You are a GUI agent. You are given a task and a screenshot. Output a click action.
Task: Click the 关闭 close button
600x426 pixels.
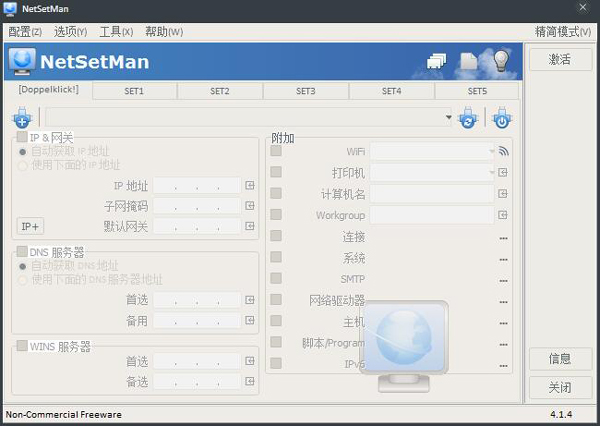pyautogui.click(x=560, y=388)
